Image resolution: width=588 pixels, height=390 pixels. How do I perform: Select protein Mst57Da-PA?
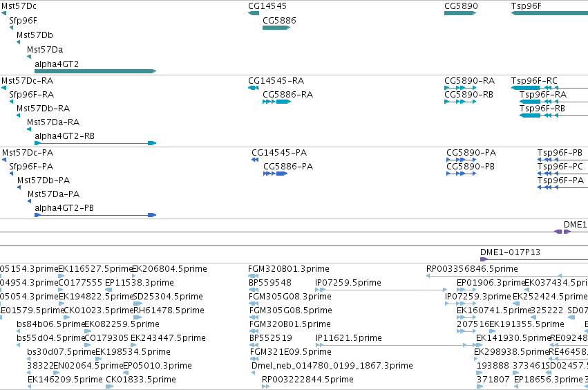coord(54,194)
